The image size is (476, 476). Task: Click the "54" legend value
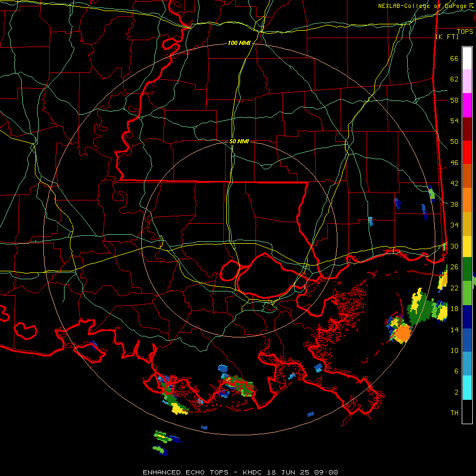point(454,121)
